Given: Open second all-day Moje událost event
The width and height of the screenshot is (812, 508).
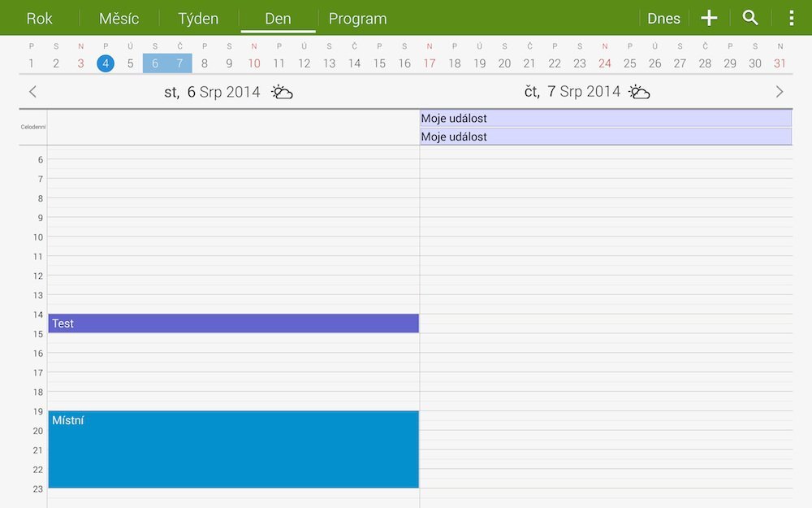Looking at the screenshot, I should tap(605, 137).
